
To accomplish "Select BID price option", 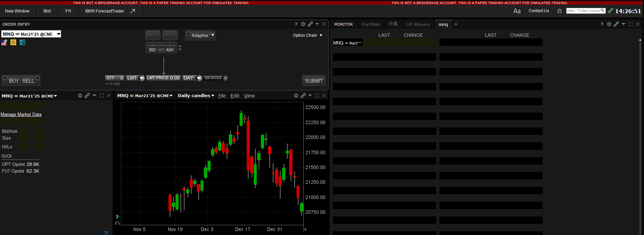I will pyautogui.click(x=153, y=50).
